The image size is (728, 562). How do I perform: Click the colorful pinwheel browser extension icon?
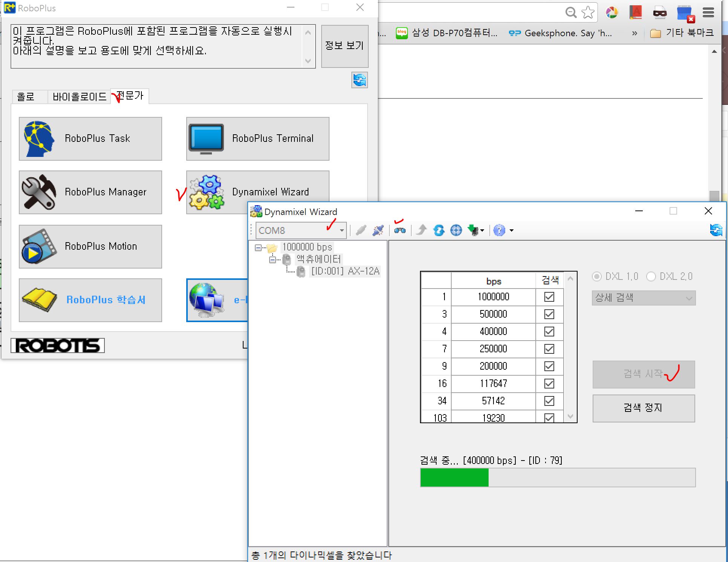coord(612,13)
